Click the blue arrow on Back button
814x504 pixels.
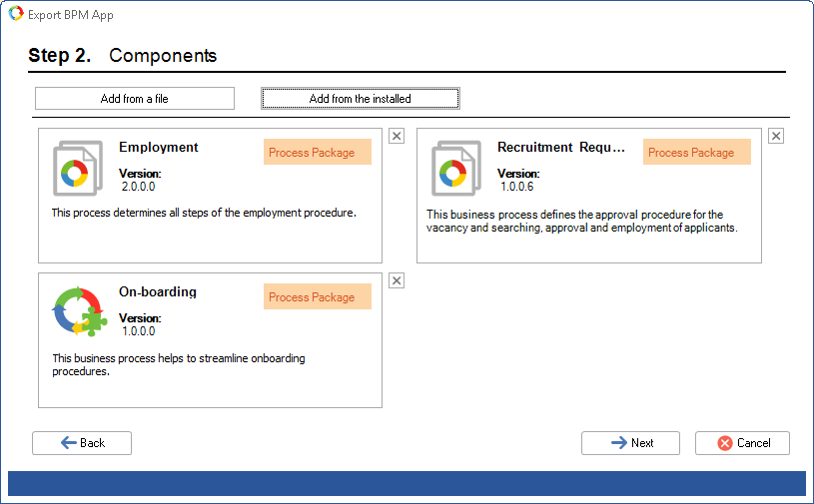tap(69, 443)
